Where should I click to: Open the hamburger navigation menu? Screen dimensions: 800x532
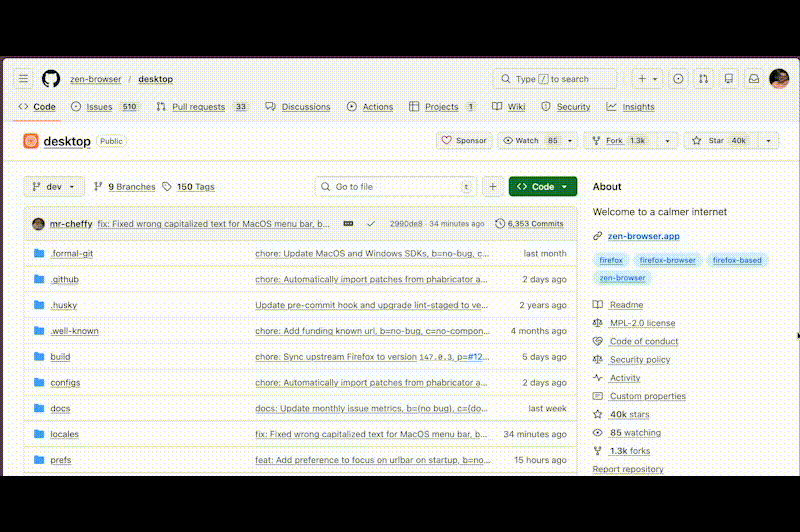pyautogui.click(x=23, y=79)
